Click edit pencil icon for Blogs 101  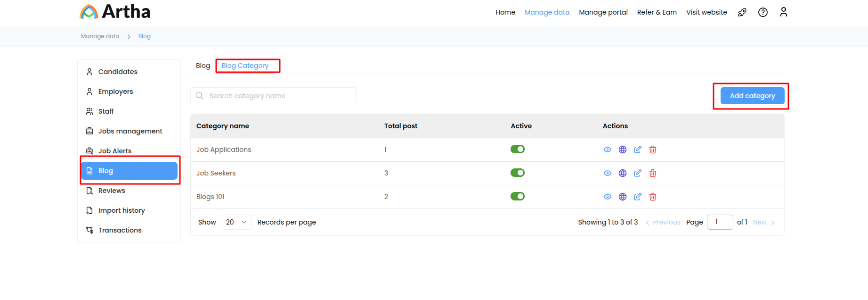tap(638, 197)
